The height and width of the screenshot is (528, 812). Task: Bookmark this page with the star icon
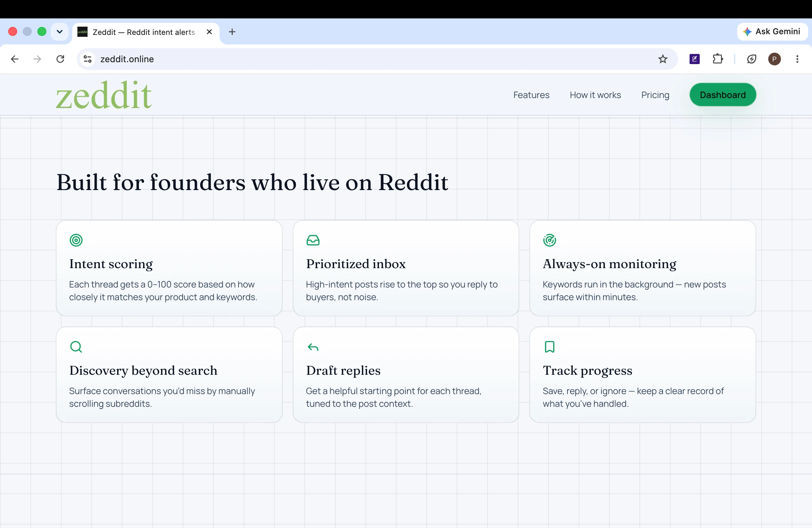[663, 59]
